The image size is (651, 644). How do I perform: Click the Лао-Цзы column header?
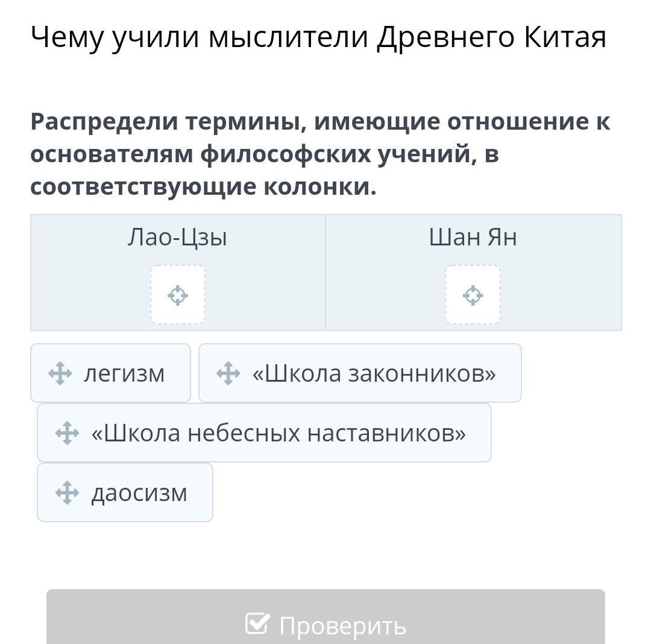[x=177, y=238]
